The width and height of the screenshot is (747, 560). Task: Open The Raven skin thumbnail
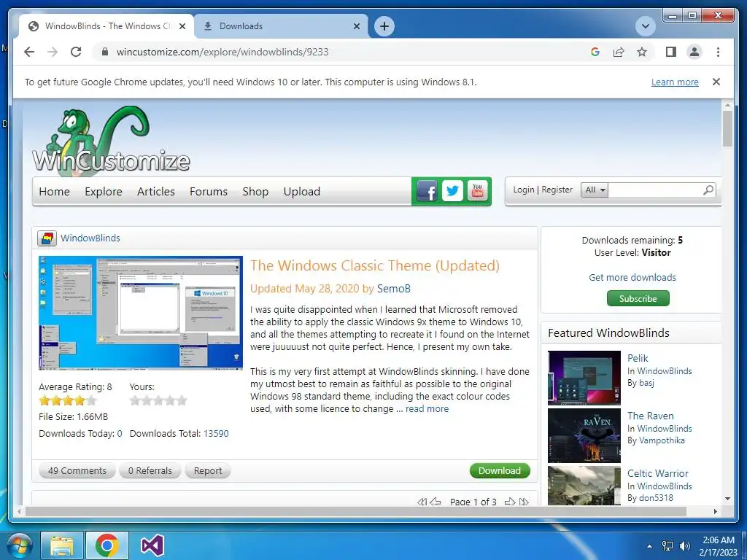584,435
